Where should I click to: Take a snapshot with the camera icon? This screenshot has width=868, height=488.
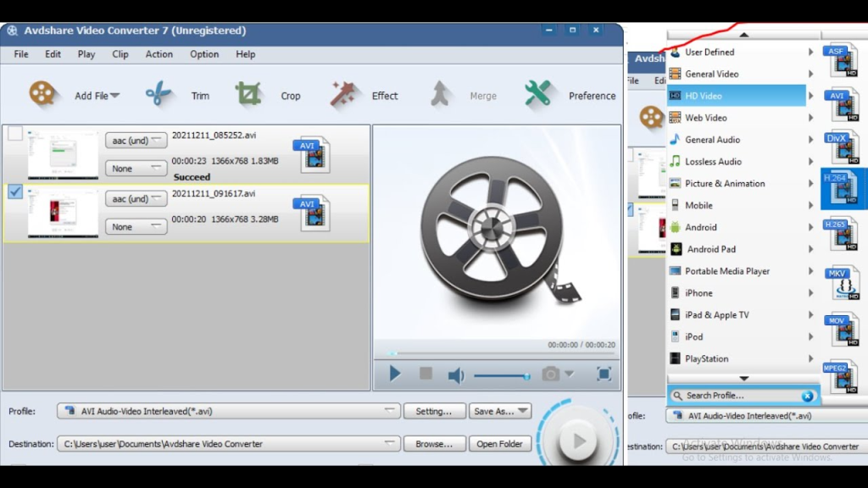click(552, 373)
